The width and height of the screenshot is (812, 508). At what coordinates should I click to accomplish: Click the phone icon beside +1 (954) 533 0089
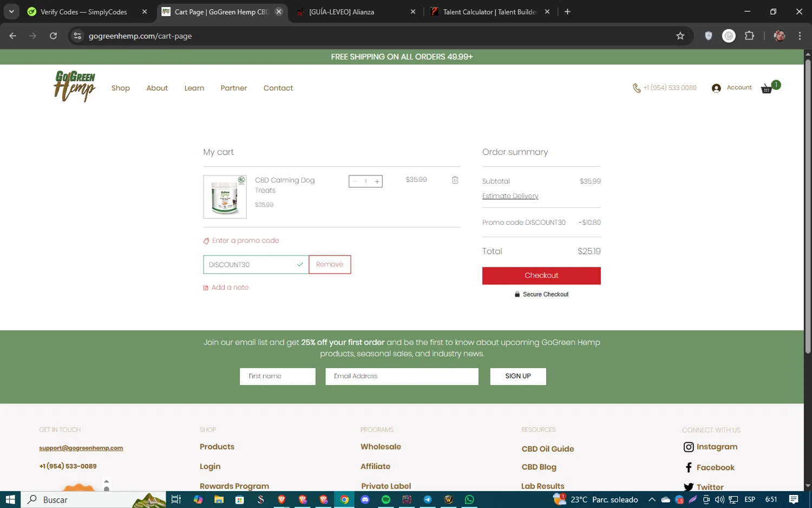[x=637, y=88]
